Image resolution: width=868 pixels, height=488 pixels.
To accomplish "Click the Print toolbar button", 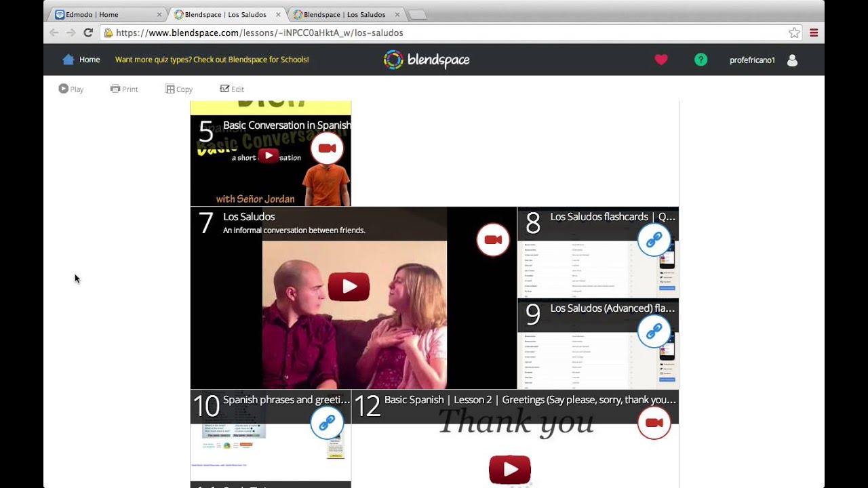I will pyautogui.click(x=125, y=89).
